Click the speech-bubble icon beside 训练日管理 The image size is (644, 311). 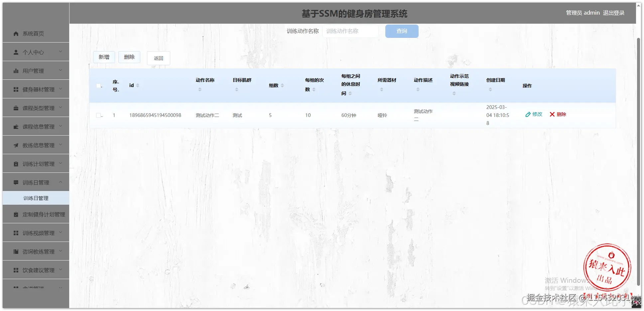coord(15,182)
